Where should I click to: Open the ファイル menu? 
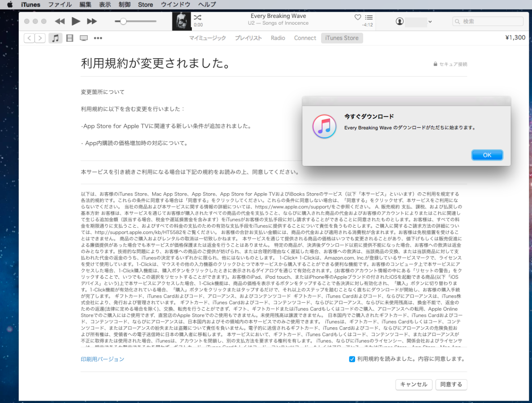[60, 4]
